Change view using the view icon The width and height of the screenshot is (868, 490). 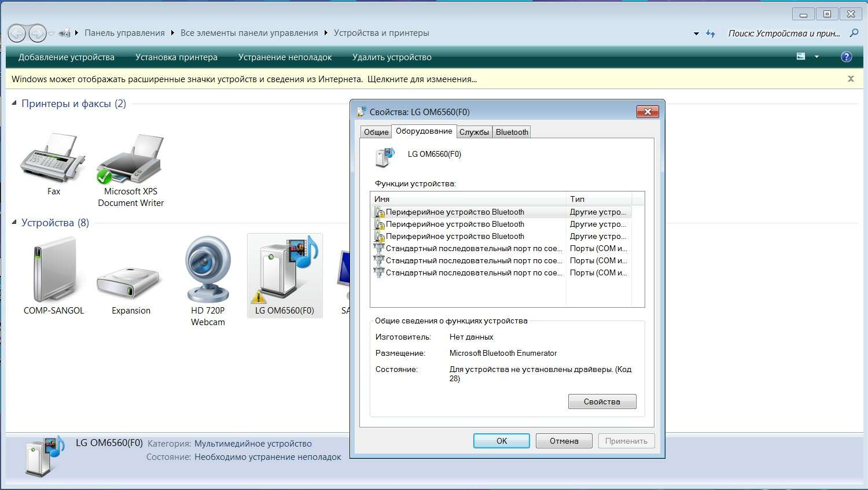pyautogui.click(x=801, y=57)
